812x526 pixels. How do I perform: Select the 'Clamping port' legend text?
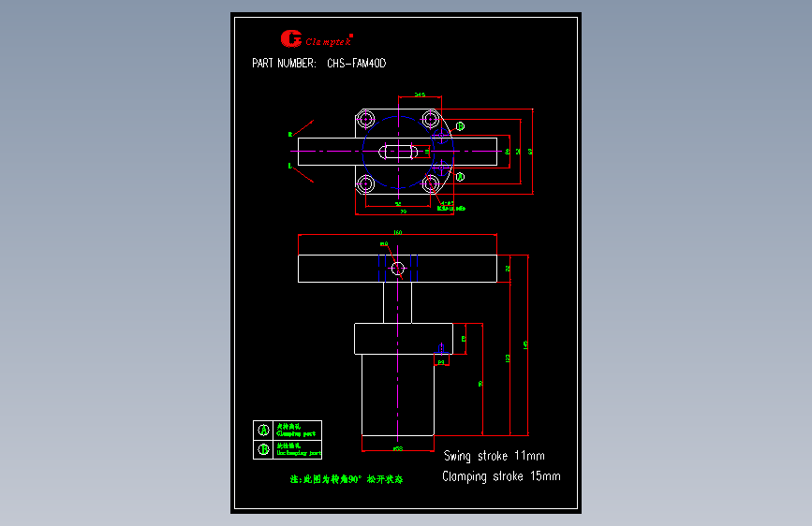296,434
